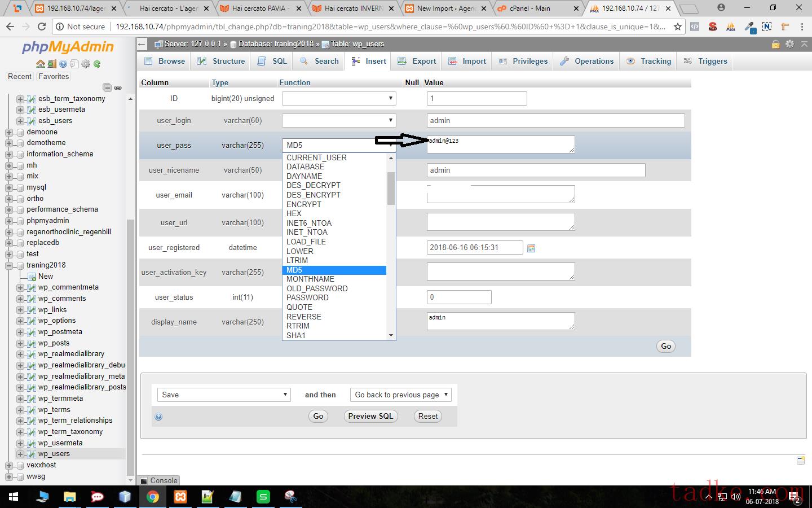Click the link-with-main-panel chain icon

pos(118,87)
